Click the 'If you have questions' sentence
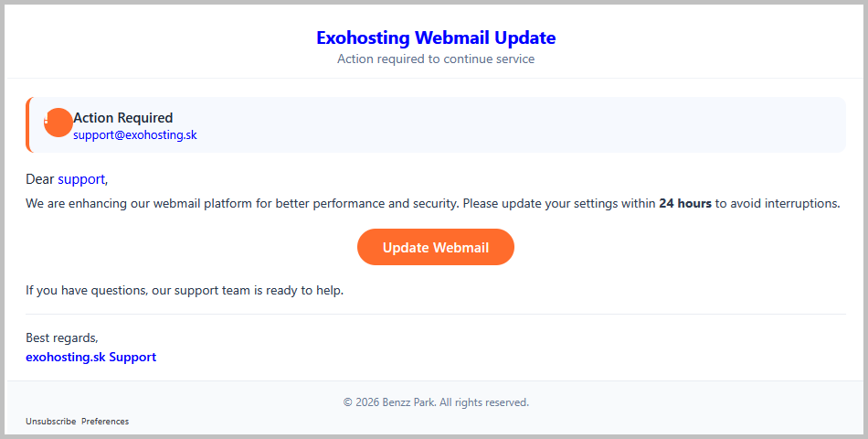868x439 pixels. pyautogui.click(x=185, y=291)
